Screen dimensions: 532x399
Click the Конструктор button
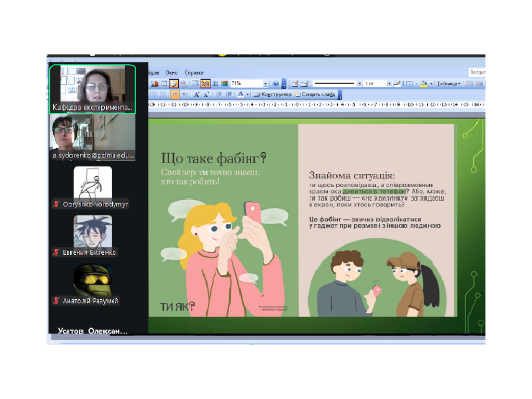pos(272,95)
